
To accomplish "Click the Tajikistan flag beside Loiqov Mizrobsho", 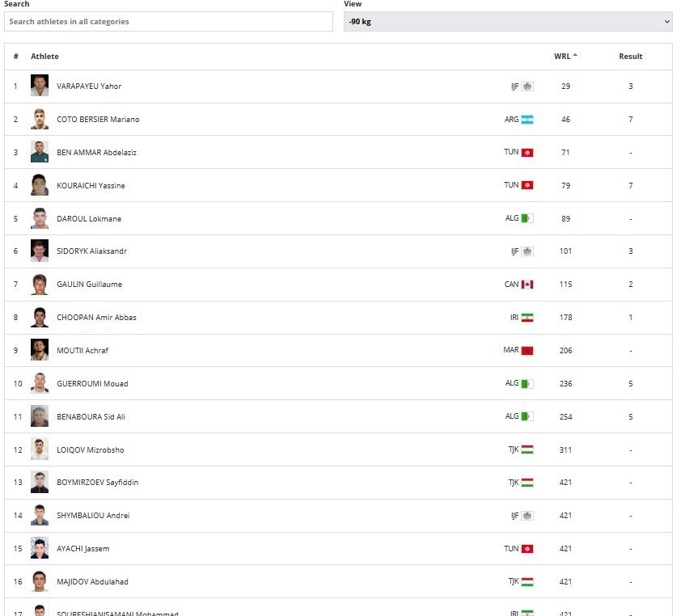I will tap(527, 449).
